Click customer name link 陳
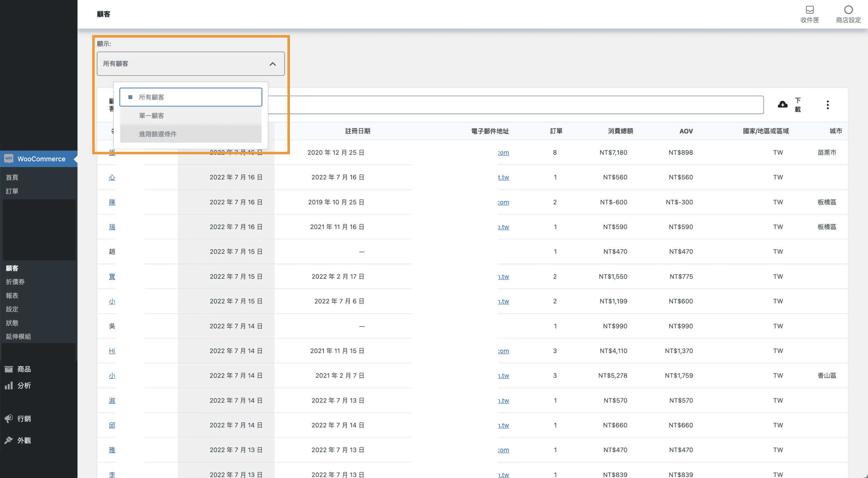 coord(112,202)
